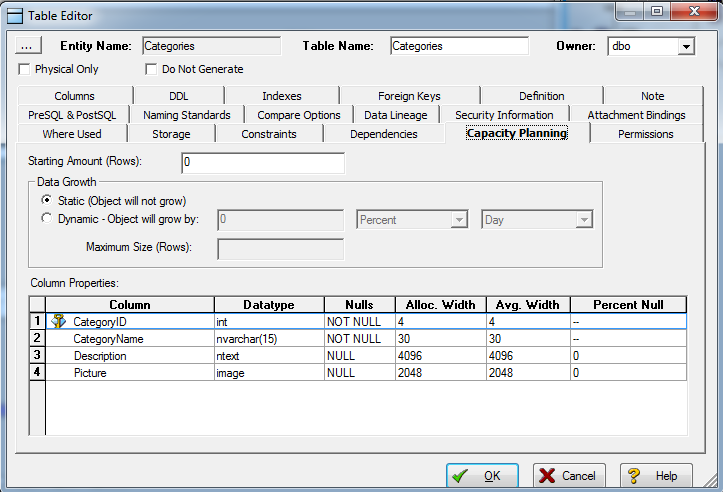Select Static object will not grow option
The width and height of the screenshot is (723, 492).
[x=46, y=201]
